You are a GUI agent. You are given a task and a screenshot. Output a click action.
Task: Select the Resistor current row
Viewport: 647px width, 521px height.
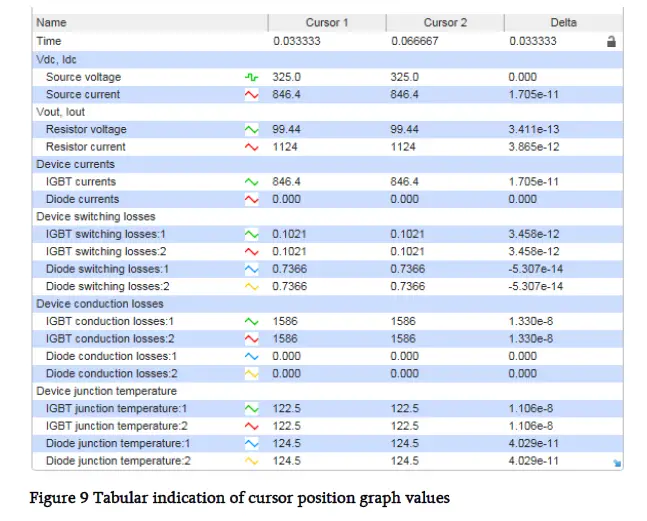[x=86, y=147]
